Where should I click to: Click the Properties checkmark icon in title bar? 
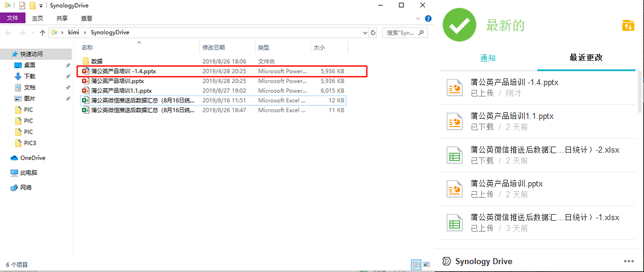22,6
